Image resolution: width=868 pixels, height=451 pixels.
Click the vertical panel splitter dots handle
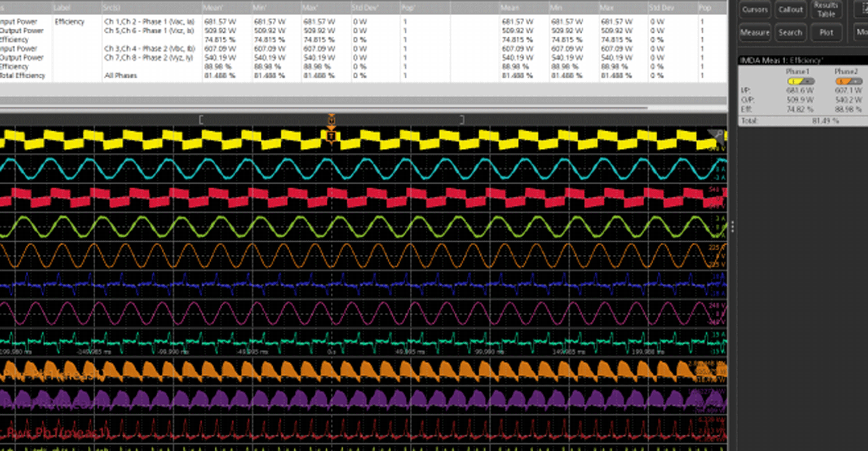(x=732, y=225)
